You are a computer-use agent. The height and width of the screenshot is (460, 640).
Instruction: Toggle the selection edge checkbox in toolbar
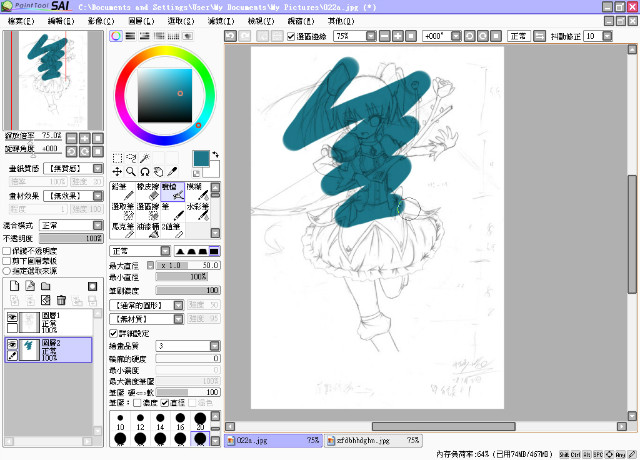(x=291, y=36)
